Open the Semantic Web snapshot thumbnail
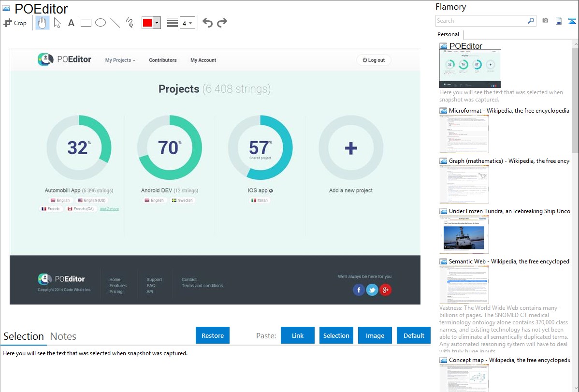Viewport: 579px width, 392px height. (x=464, y=285)
